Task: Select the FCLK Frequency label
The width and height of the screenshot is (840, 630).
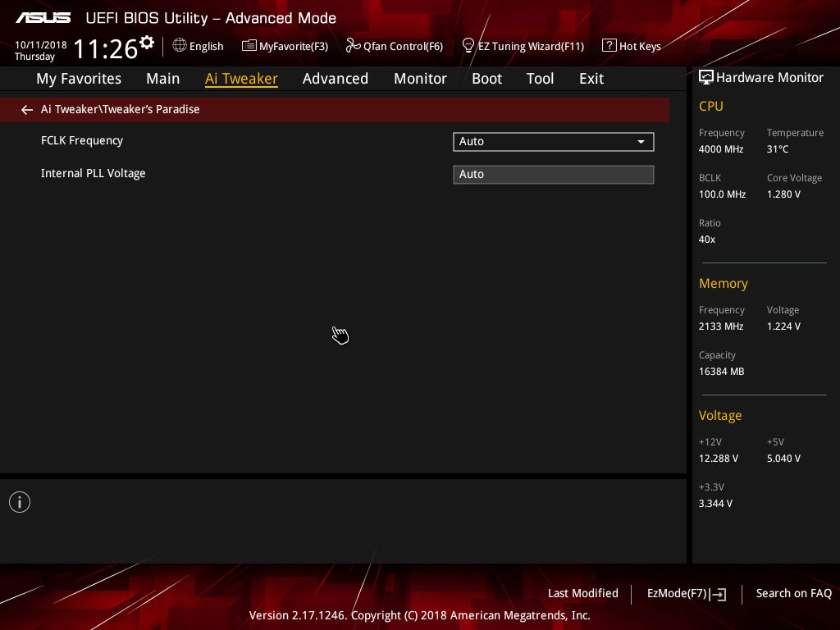Action: (x=82, y=140)
